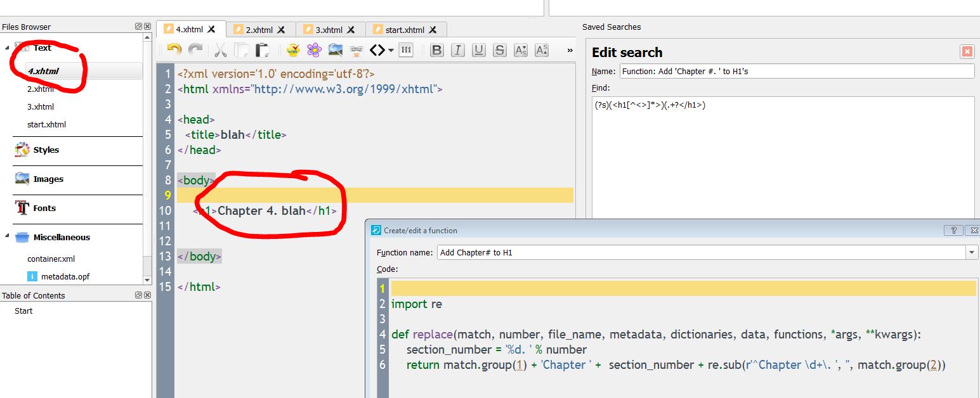Close the start.xhtml tab
The height and width of the screenshot is (398, 980).
(433, 30)
